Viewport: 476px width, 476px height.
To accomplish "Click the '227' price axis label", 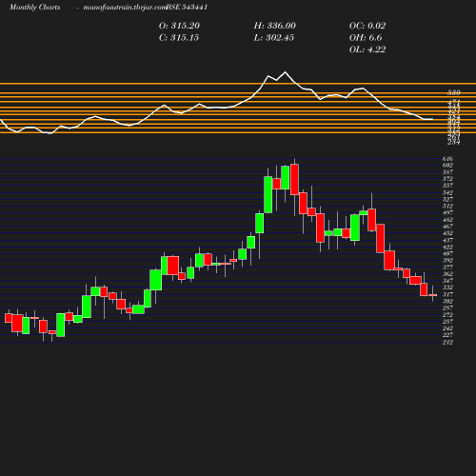I will [447, 335].
